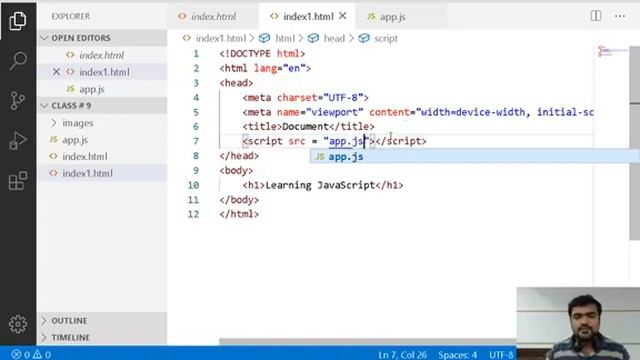Open the Extensions view

click(18, 180)
